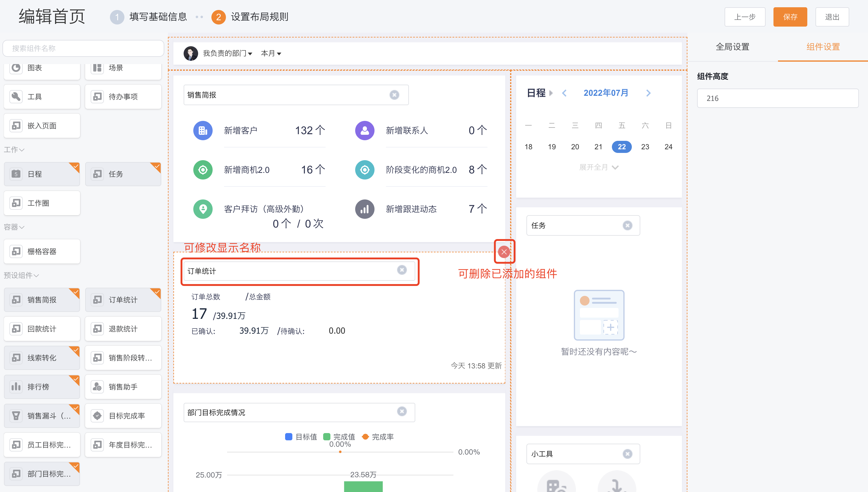Click the 2022年07月 month label
The width and height of the screenshot is (868, 492).
606,93
